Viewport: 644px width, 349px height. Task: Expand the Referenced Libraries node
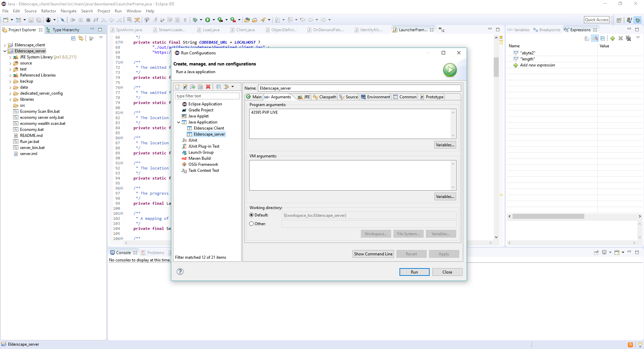pyautogui.click(x=10, y=75)
